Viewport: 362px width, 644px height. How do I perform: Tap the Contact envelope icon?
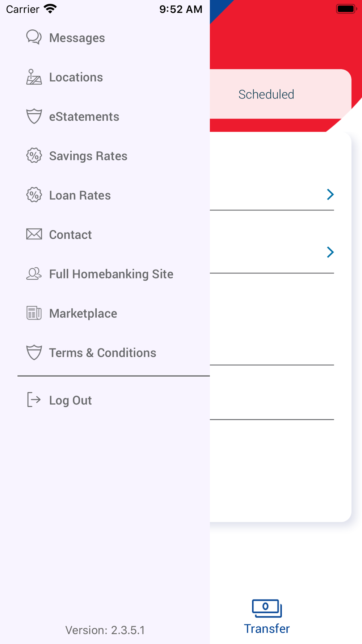click(x=34, y=234)
